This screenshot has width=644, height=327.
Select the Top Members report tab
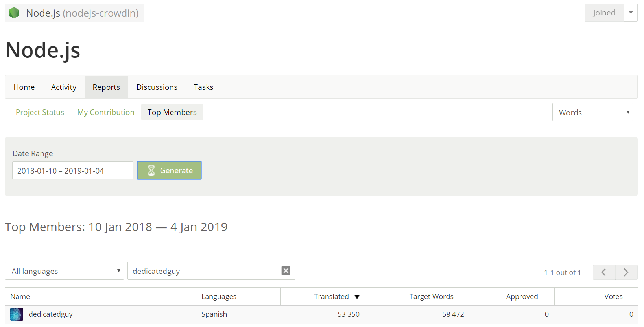[172, 112]
